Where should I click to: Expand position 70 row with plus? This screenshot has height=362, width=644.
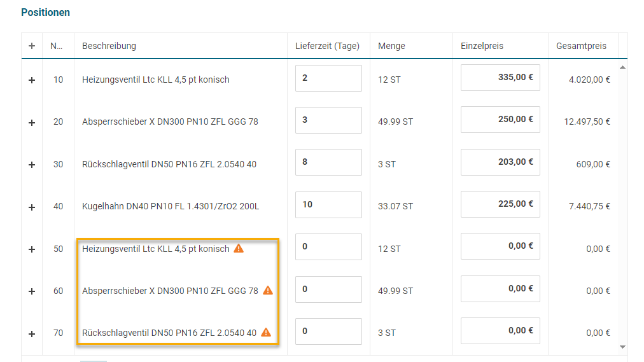click(32, 333)
